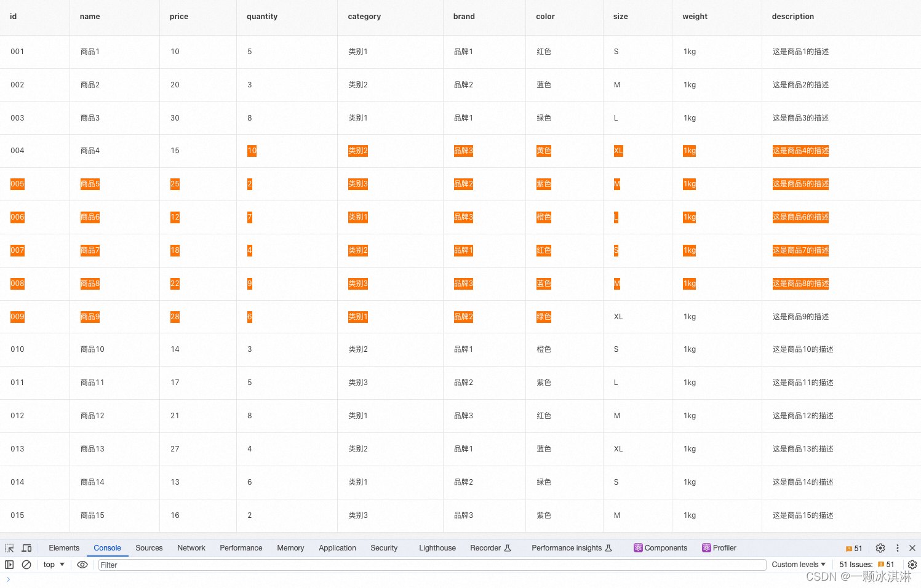Click name cell 商品10
Viewport: 921px width, 588px height.
click(92, 349)
